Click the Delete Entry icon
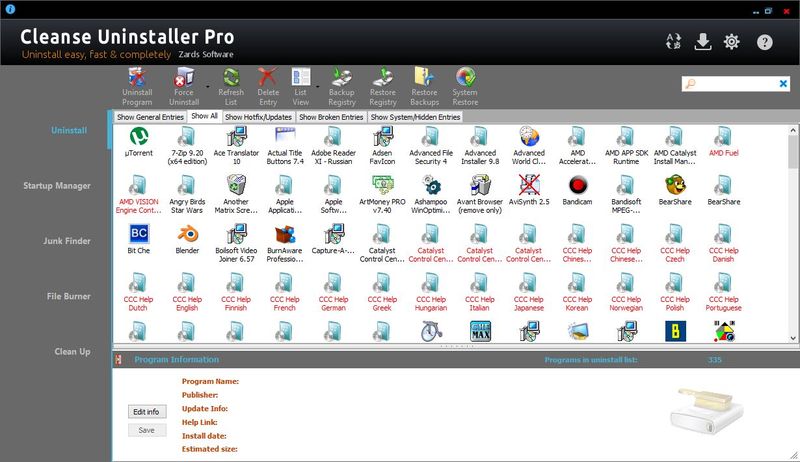 click(x=268, y=87)
